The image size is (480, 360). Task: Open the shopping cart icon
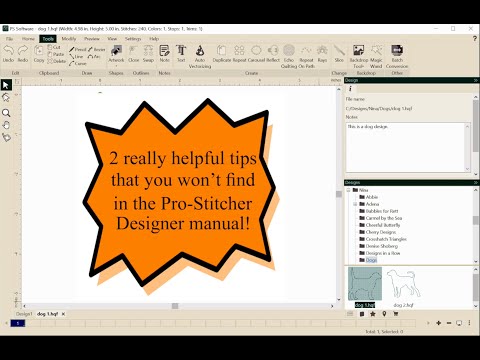[396, 314]
